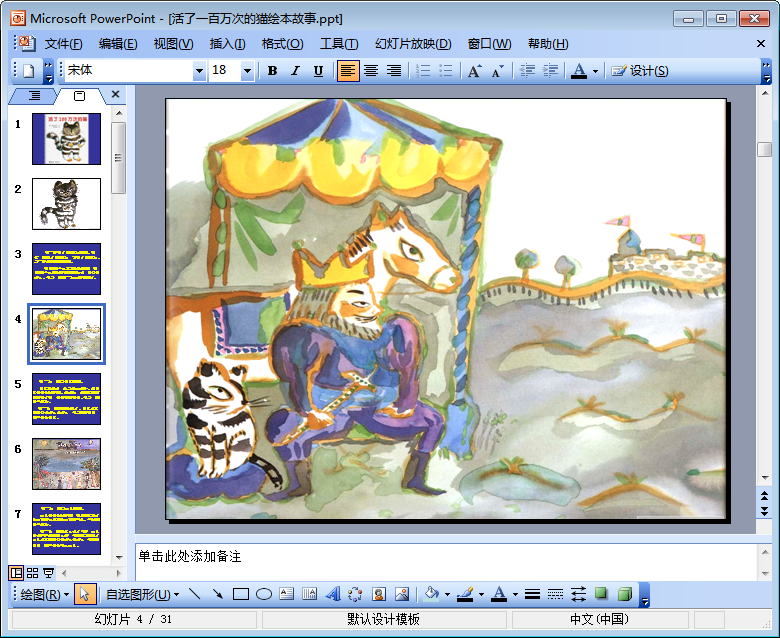Insert a vertical text box
Image resolution: width=780 pixels, height=638 pixels.
tap(309, 594)
